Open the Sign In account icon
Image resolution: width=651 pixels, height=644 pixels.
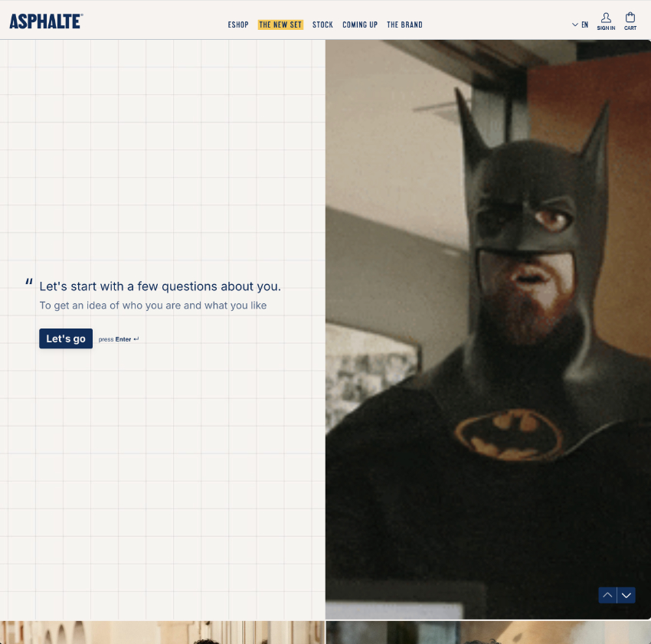pyautogui.click(x=606, y=21)
